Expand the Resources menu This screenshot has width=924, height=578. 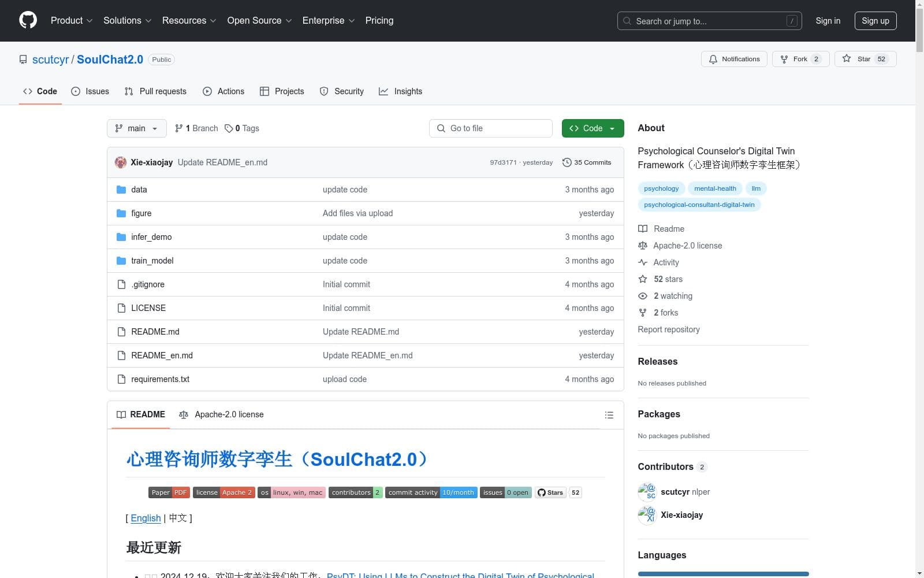pyautogui.click(x=189, y=20)
